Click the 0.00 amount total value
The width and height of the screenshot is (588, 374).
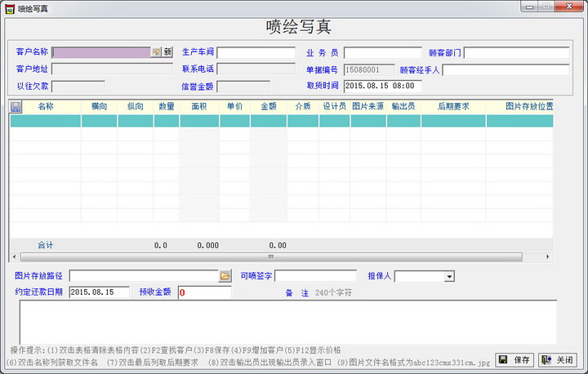pos(278,246)
